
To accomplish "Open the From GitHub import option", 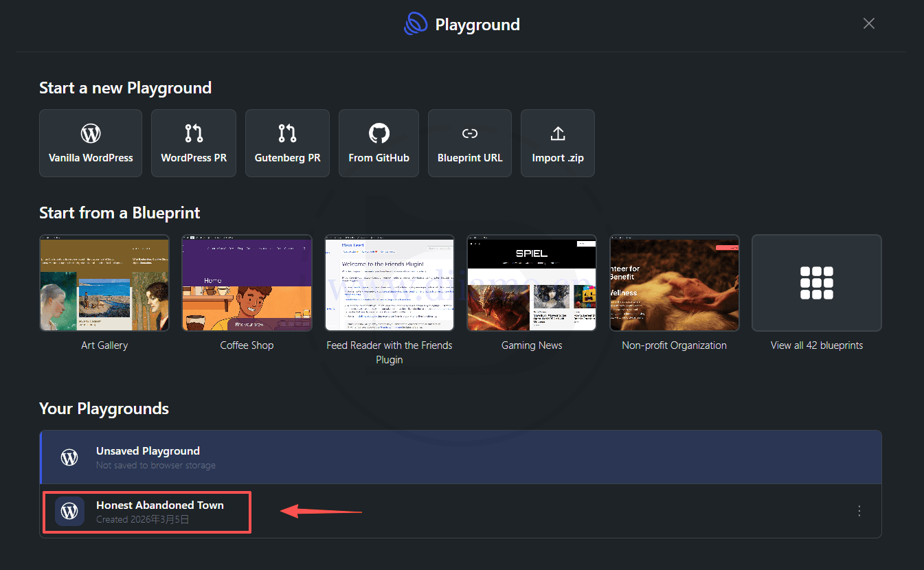I will coord(379,143).
